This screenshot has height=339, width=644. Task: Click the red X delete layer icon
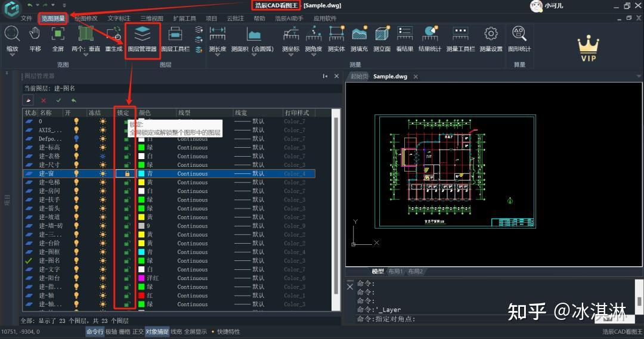pos(44,101)
